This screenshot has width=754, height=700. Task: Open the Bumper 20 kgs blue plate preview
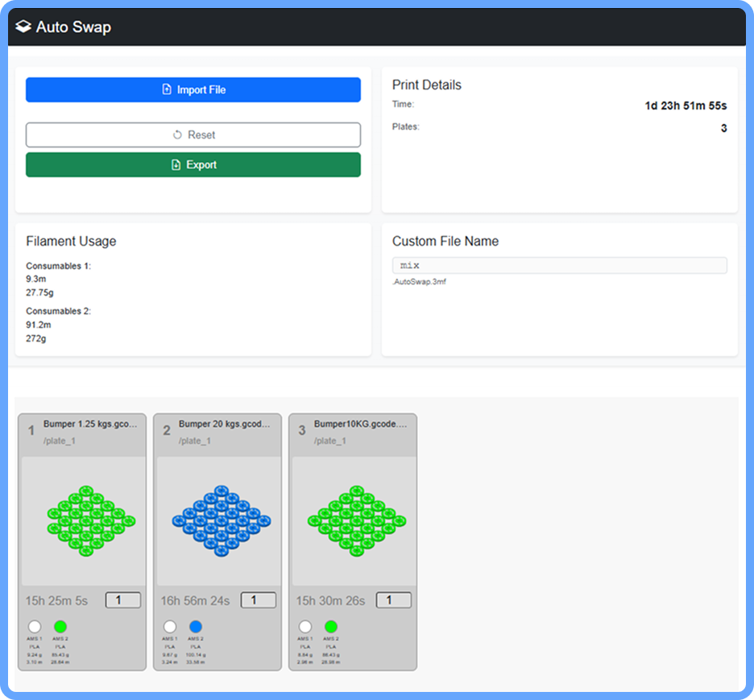(x=217, y=521)
